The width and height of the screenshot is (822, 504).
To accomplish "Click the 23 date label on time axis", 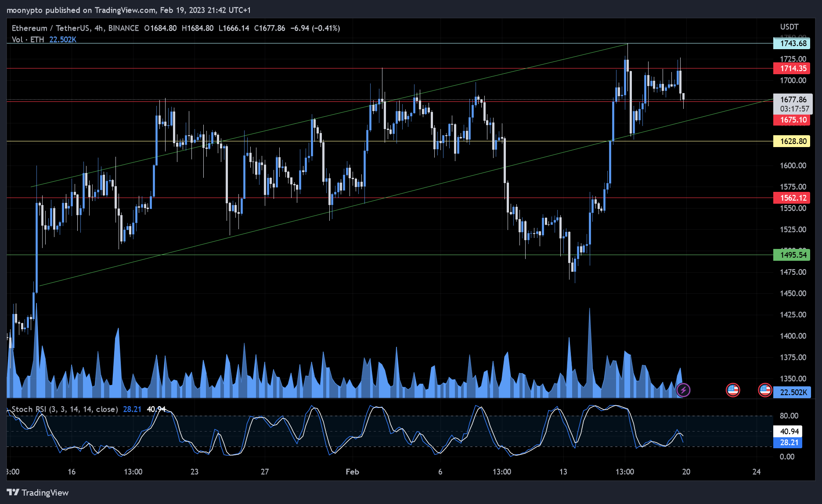I will (195, 472).
